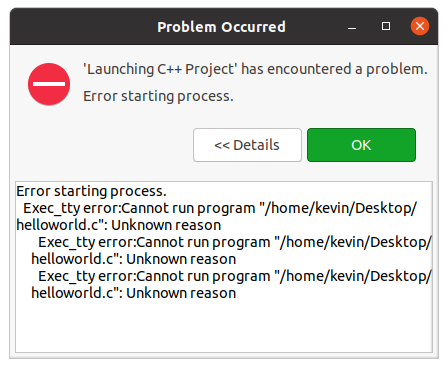The width and height of the screenshot is (448, 368).
Task: Click 'Error starting process.' beside the red icon
Action: (158, 96)
